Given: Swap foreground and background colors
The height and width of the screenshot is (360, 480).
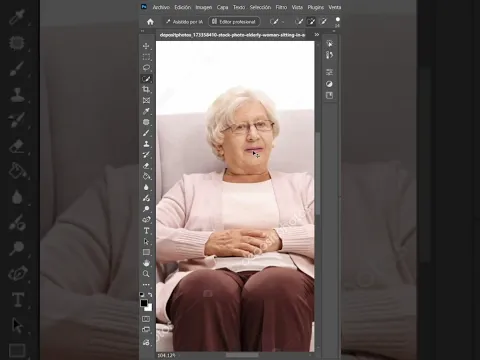Looking at the screenshot, I should click(x=150, y=295).
